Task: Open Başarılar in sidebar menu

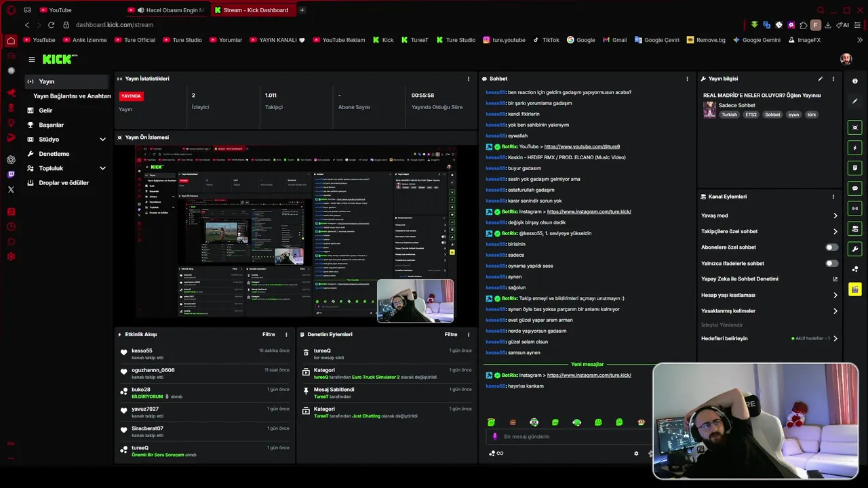Action: (67, 125)
